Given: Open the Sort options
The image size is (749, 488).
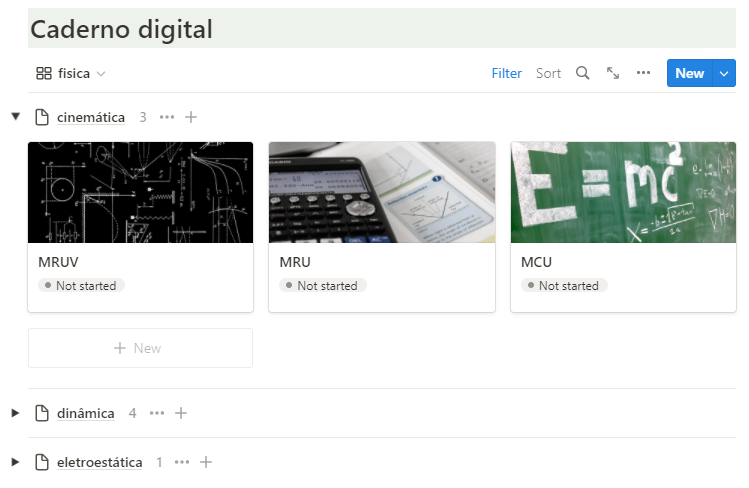Looking at the screenshot, I should tap(548, 73).
